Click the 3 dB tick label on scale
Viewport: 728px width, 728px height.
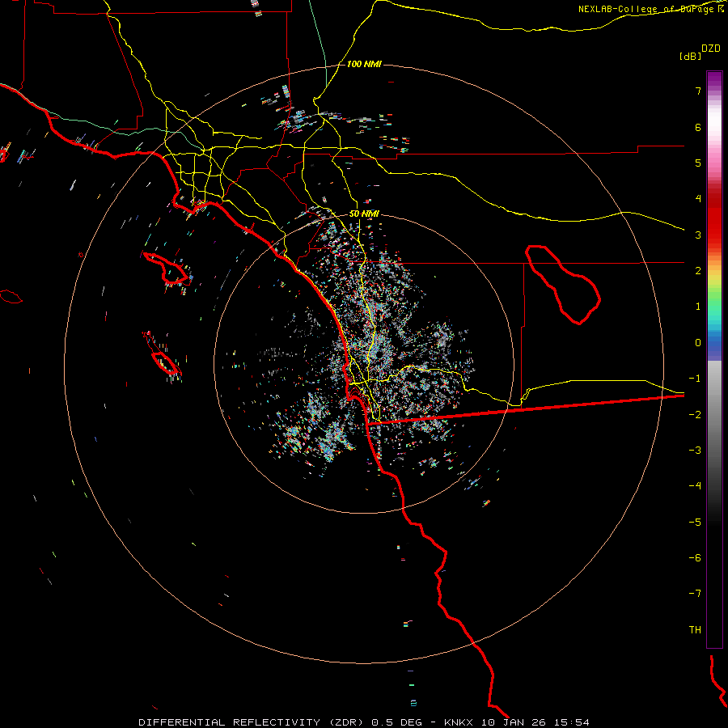(x=698, y=235)
